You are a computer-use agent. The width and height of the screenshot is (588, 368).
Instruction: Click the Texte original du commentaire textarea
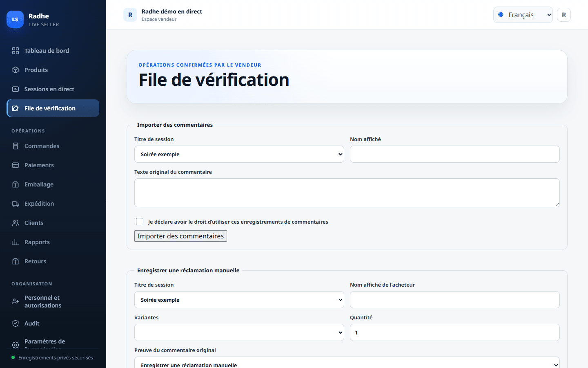(347, 193)
